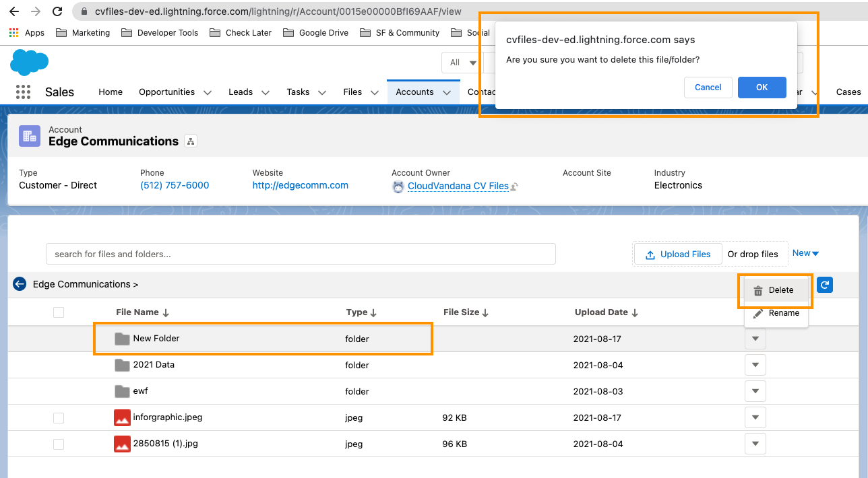The image size is (868, 478).
Task: Click the files and folders search field
Action: coord(301,254)
